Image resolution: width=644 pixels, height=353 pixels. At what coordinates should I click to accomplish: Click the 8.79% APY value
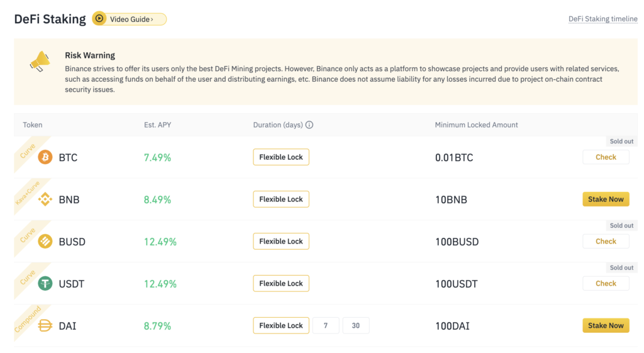157,326
